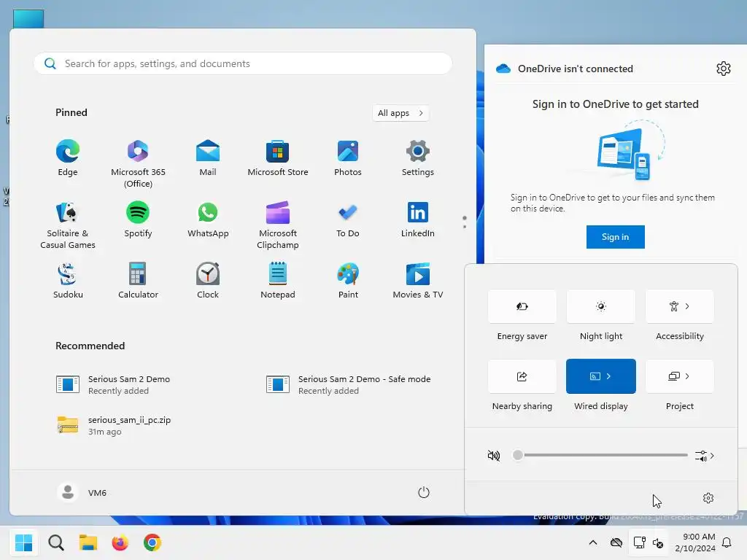Open the LinkedIn app
747x560 pixels.
[x=418, y=219]
